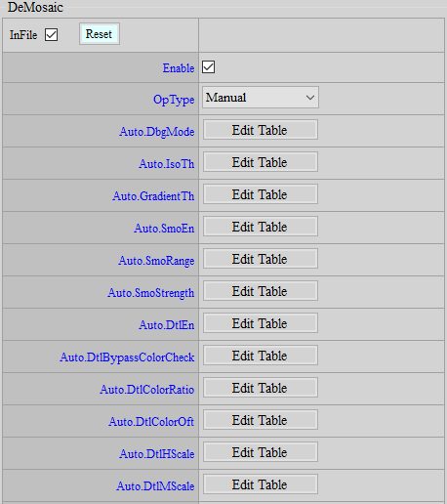
Task: Open Edit Table for Auto.DtlMScale
Action: [261, 484]
